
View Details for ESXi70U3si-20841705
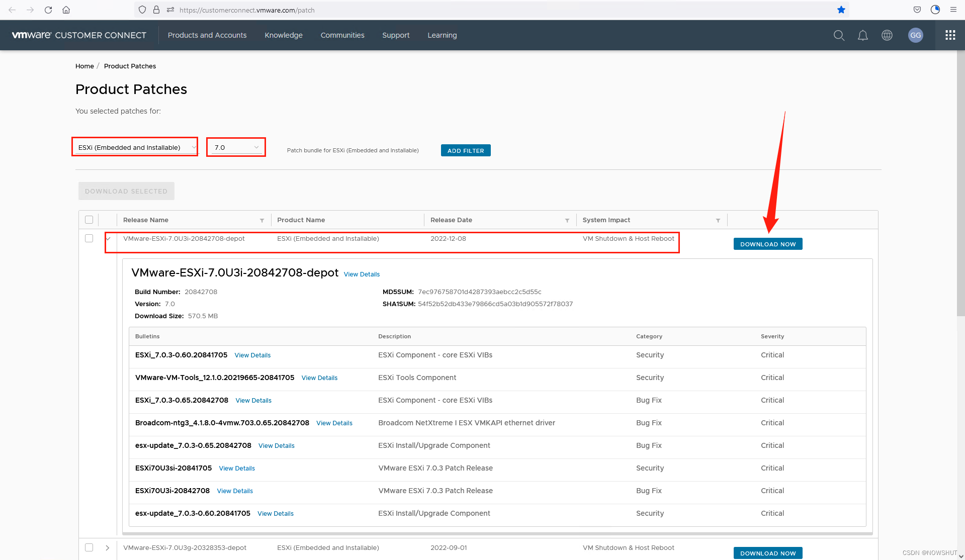coord(237,469)
